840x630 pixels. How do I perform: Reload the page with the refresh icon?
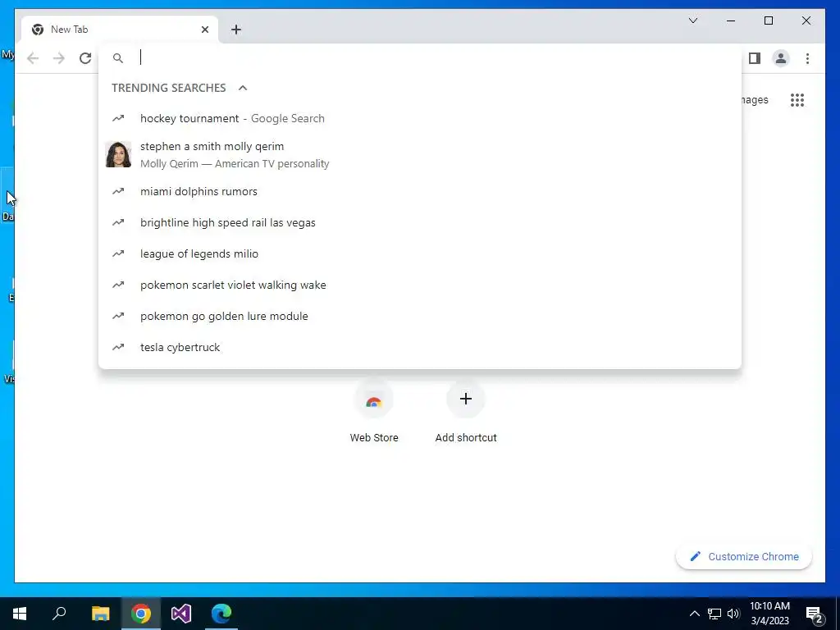coord(85,58)
